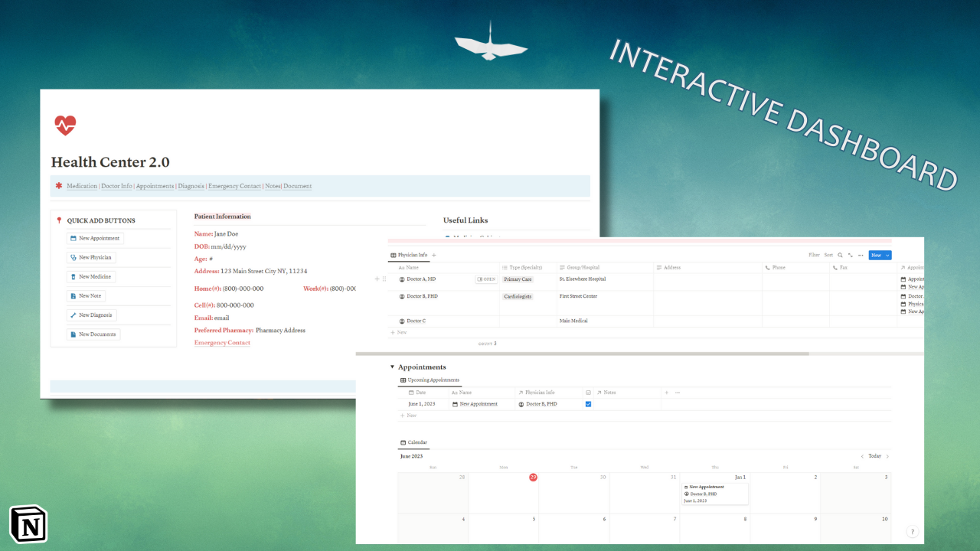Click the New Appointment quick add button
Viewport: 980px width, 551px height.
click(95, 239)
